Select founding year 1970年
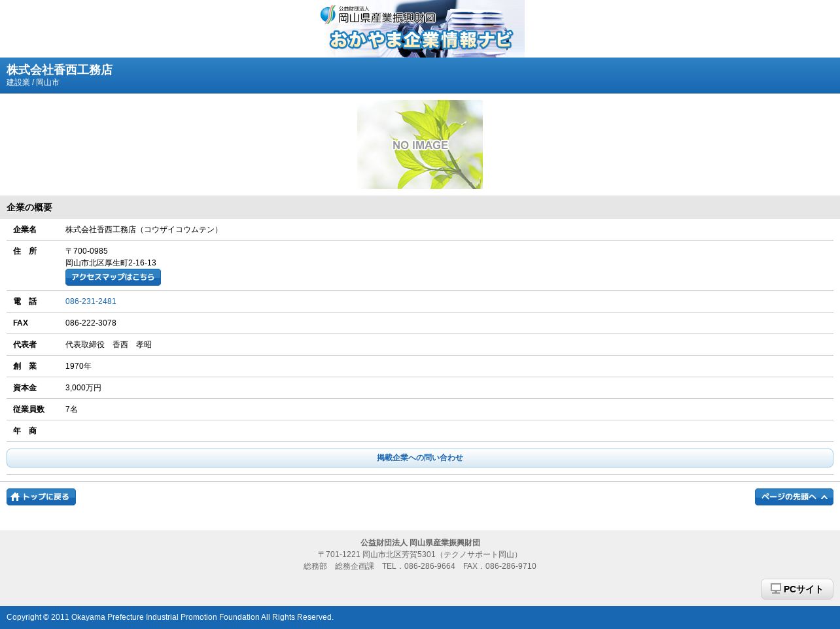This screenshot has width=840, height=629. pos(79,366)
